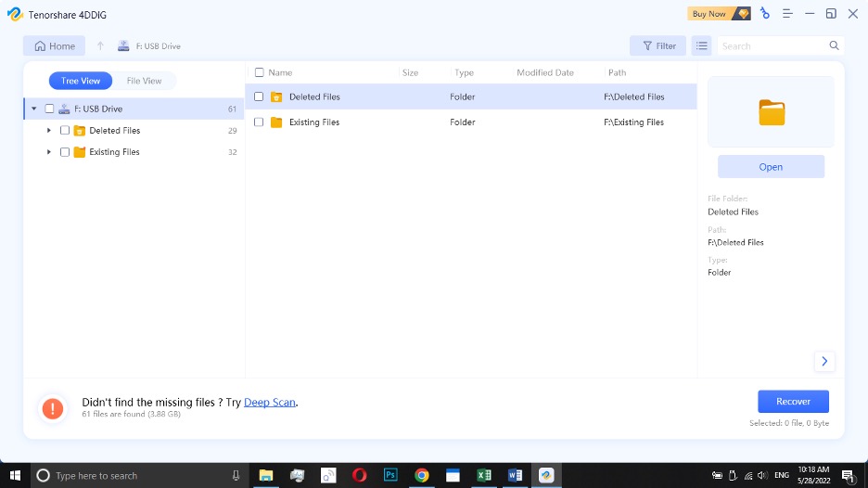
Task: Click the Type here to search box
Action: (x=138, y=475)
